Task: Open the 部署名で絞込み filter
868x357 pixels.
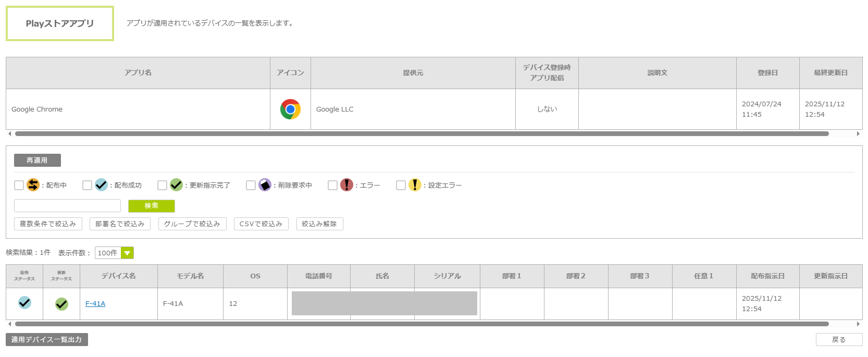Action: click(120, 224)
